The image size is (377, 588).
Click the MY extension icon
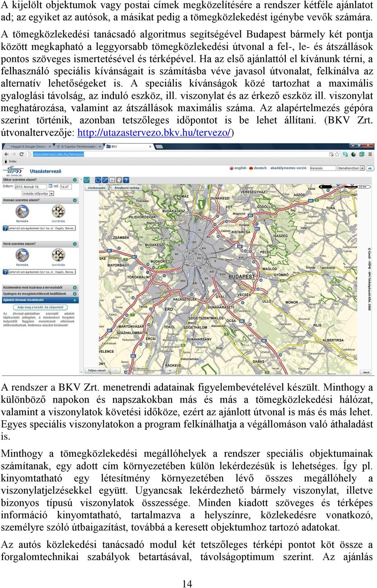click(x=362, y=154)
